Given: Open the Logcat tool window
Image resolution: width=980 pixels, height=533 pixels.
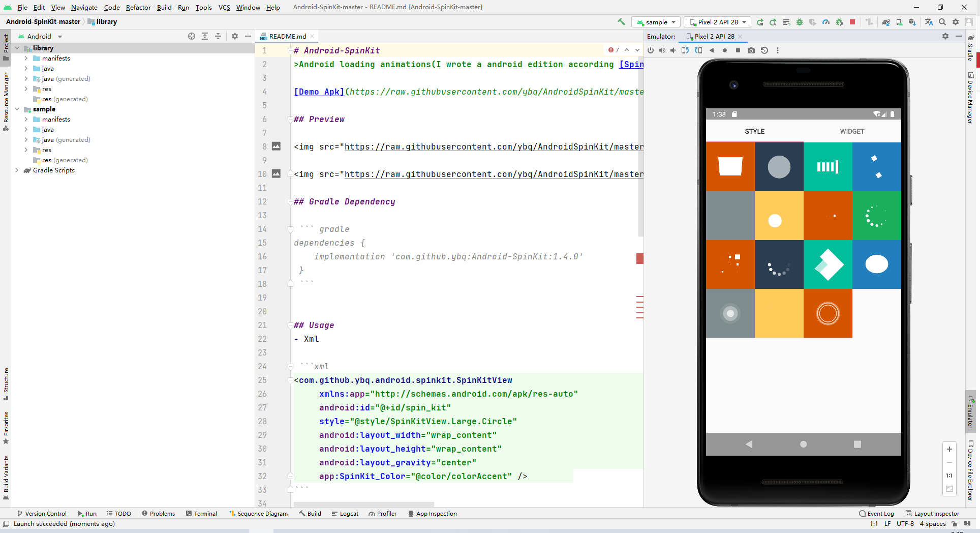Looking at the screenshot, I should (345, 514).
